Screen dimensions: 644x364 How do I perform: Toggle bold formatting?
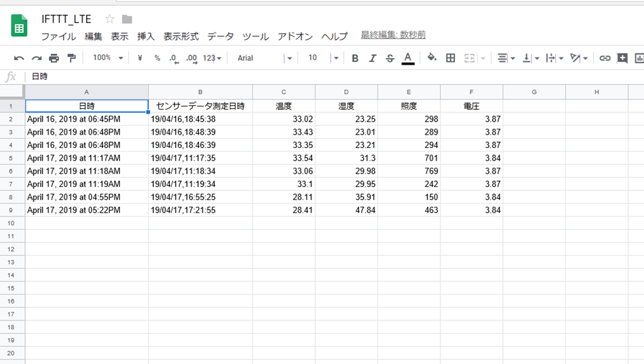pyautogui.click(x=355, y=58)
